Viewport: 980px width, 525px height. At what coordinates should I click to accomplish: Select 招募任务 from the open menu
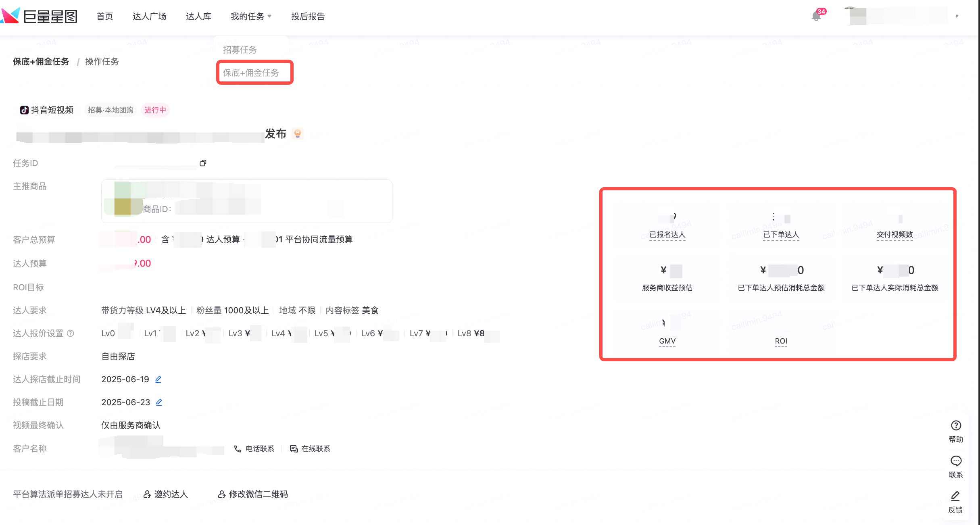click(240, 49)
